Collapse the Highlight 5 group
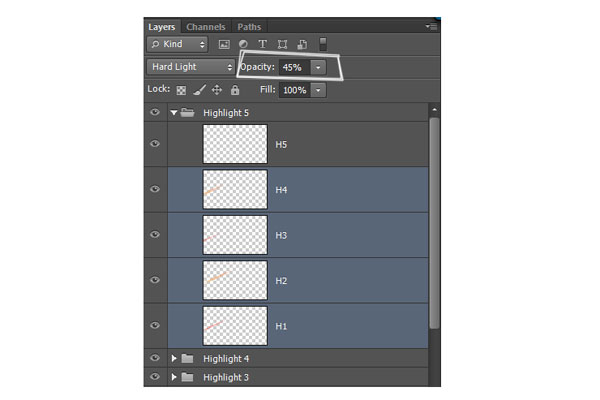This screenshot has height=400, width=600. pyautogui.click(x=174, y=113)
